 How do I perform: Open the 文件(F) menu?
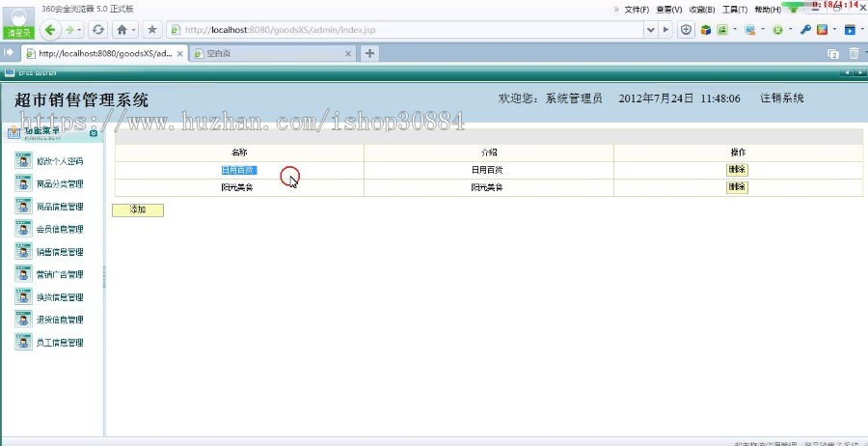click(637, 10)
